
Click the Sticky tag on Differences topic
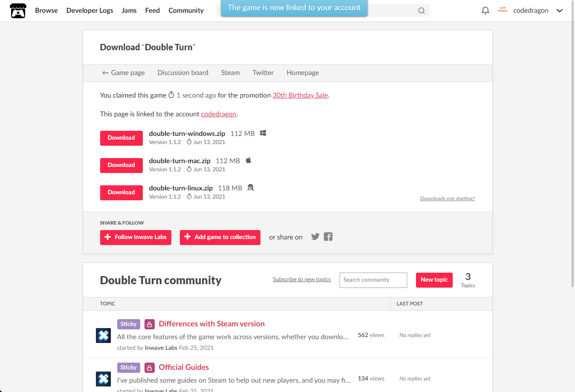tap(128, 324)
